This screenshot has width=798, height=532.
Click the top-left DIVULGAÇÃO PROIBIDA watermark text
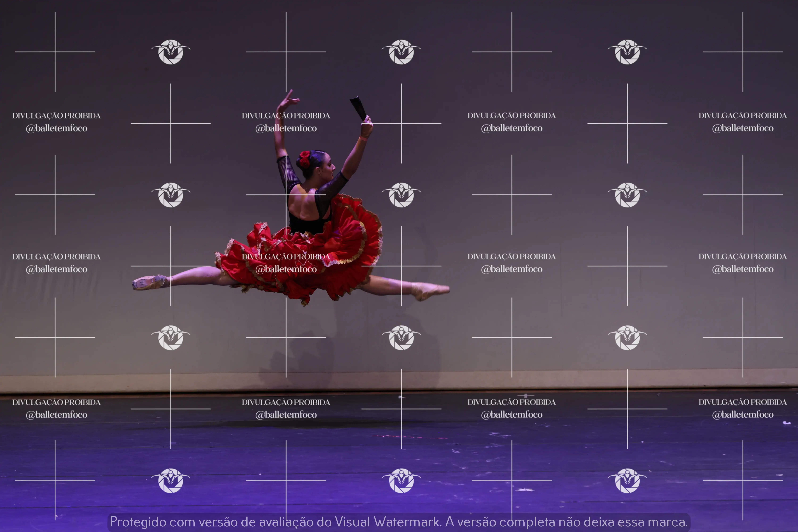pos(56,116)
